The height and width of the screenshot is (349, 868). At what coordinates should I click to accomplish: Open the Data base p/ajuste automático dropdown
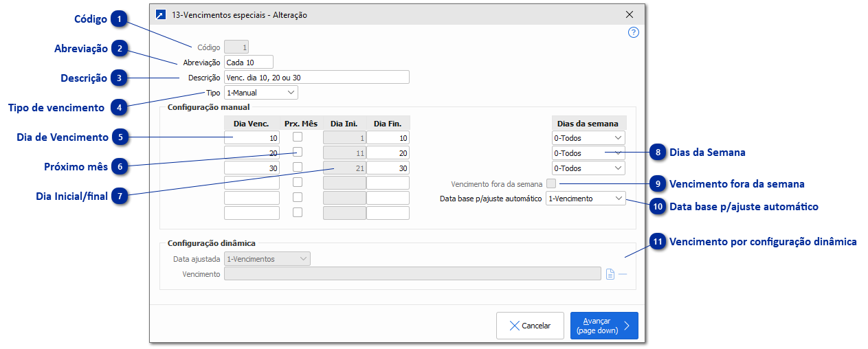(585, 199)
